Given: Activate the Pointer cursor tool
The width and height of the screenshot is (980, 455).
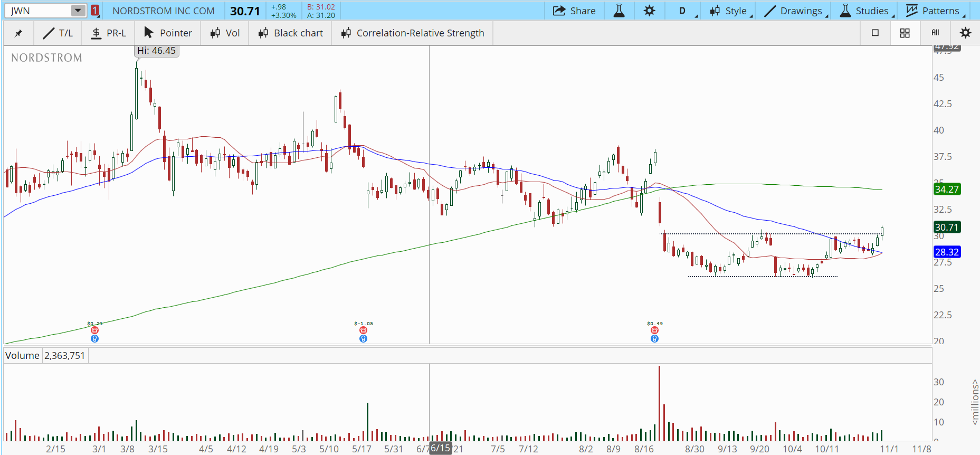Looking at the screenshot, I should pyautogui.click(x=168, y=33).
